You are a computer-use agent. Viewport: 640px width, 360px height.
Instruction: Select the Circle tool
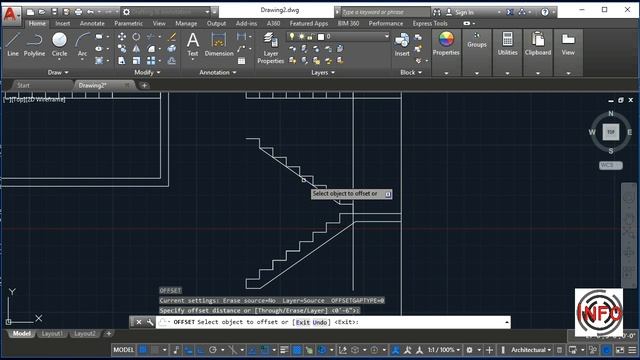click(x=59, y=45)
